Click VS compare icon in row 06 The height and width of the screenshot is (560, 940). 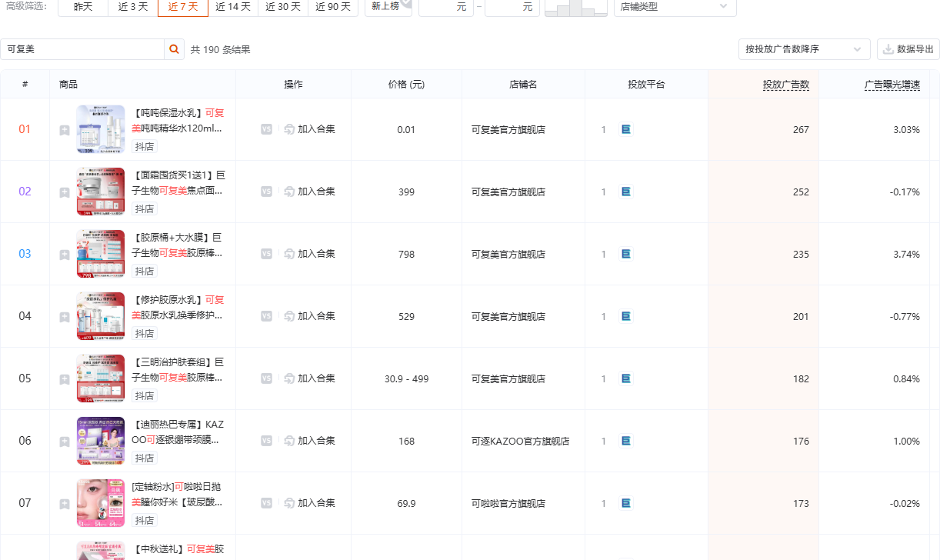[266, 441]
